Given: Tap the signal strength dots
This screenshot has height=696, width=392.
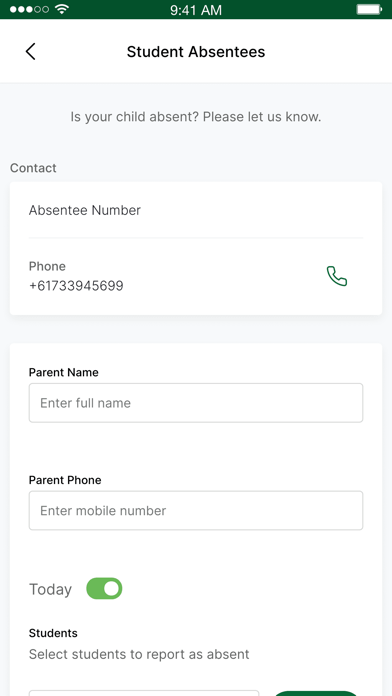Looking at the screenshot, I should [29, 9].
